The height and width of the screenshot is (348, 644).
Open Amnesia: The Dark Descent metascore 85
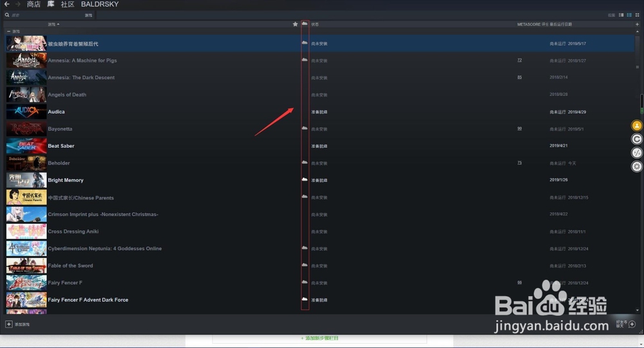point(520,77)
